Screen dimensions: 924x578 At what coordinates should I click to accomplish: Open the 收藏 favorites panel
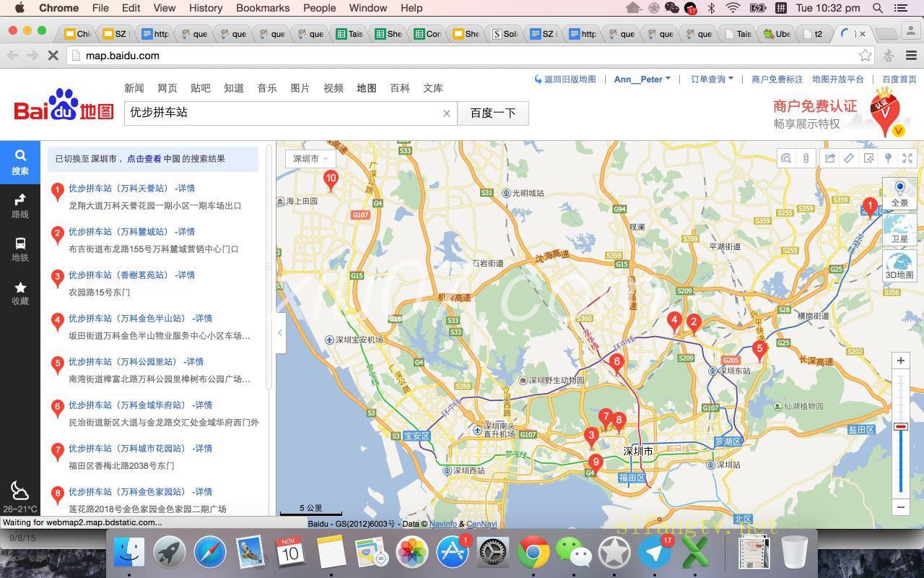(20, 293)
